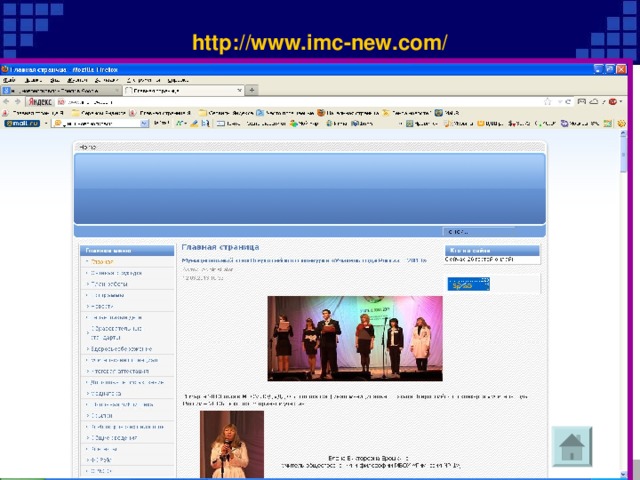Open the Журнал menu

coord(77,80)
